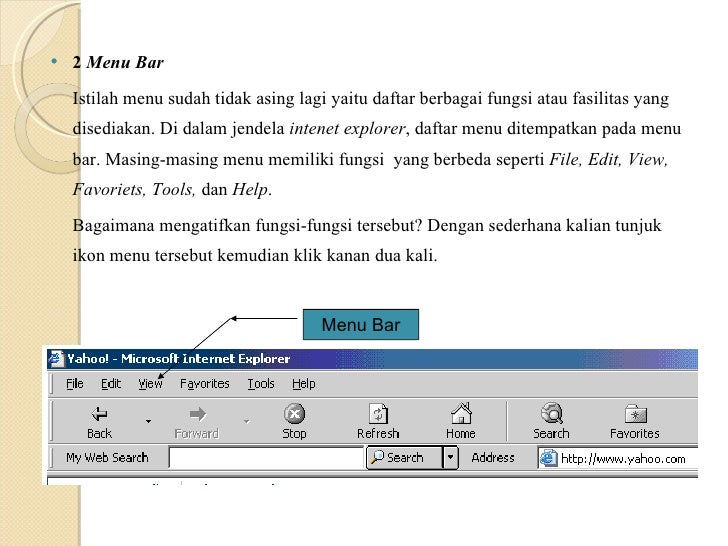Viewport: 728px width, 546px height.
Task: Open the Back history dropdown arrow
Action: coord(148,421)
